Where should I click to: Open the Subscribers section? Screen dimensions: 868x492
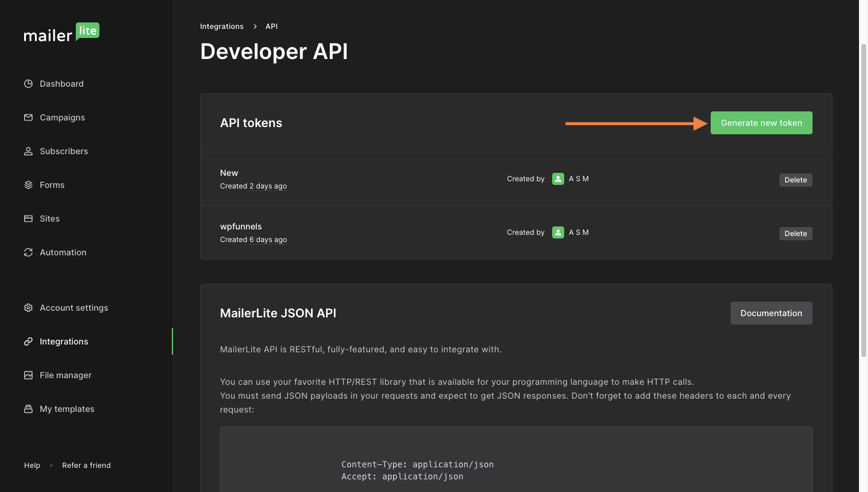point(64,151)
